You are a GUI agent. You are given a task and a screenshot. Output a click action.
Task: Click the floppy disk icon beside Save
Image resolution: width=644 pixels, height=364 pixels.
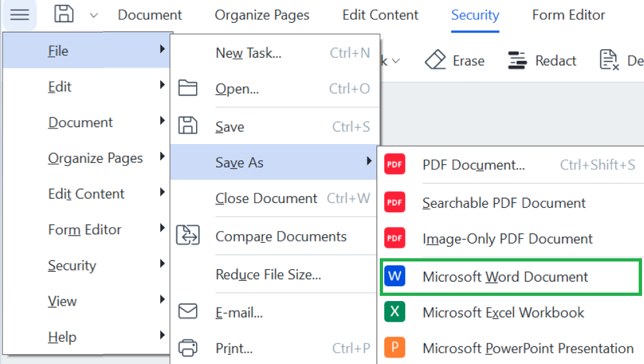point(188,126)
